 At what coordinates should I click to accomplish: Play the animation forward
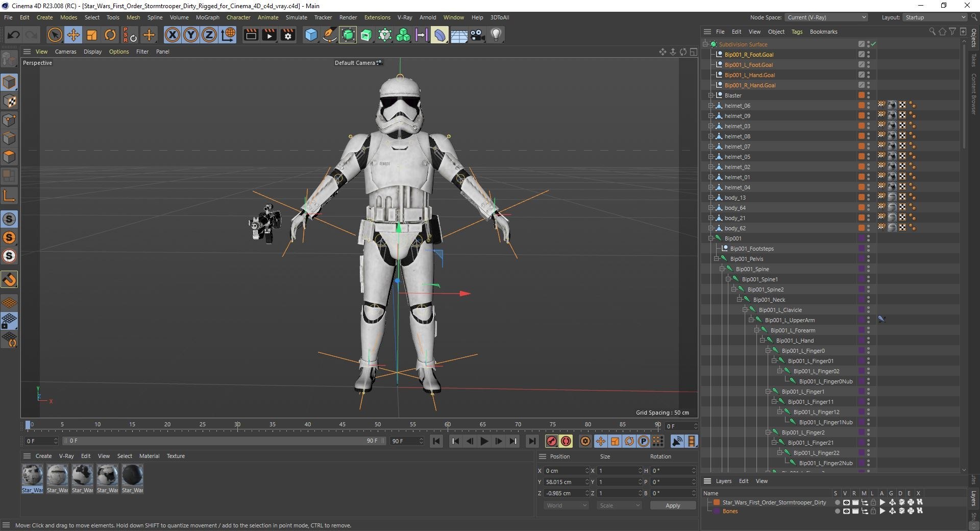tap(484, 441)
